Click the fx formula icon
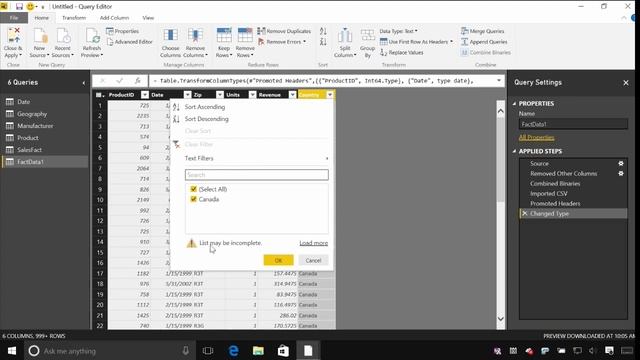Screen dimensions: 640x360 (138, 81)
